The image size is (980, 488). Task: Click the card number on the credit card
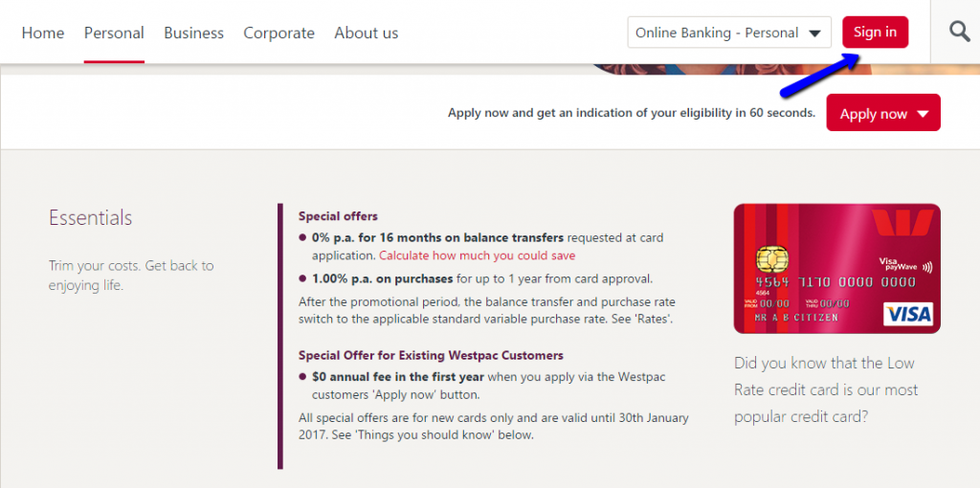click(x=835, y=283)
